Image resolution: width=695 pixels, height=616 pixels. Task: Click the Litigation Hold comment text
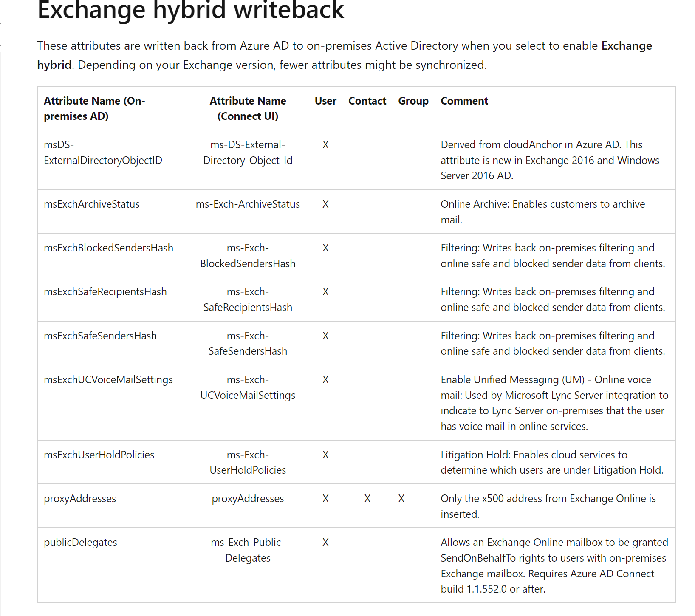pos(552,462)
